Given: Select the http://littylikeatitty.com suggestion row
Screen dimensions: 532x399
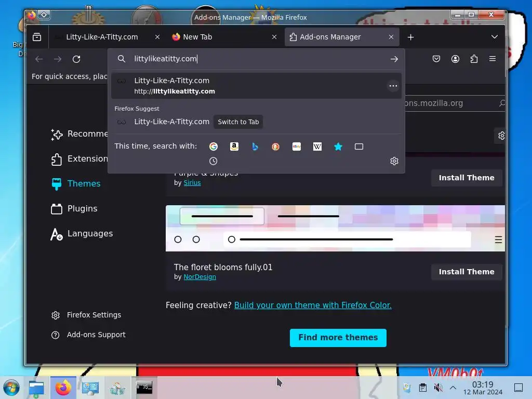Looking at the screenshot, I should [x=256, y=86].
